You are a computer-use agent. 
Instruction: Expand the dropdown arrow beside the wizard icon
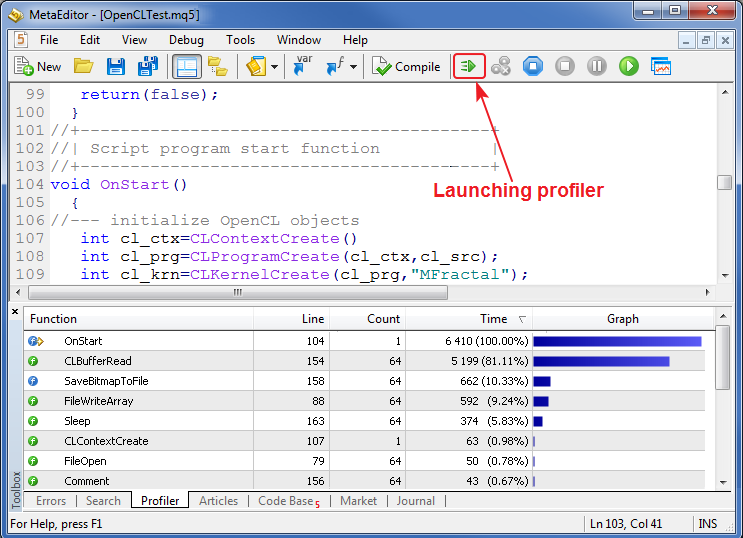[x=274, y=67]
